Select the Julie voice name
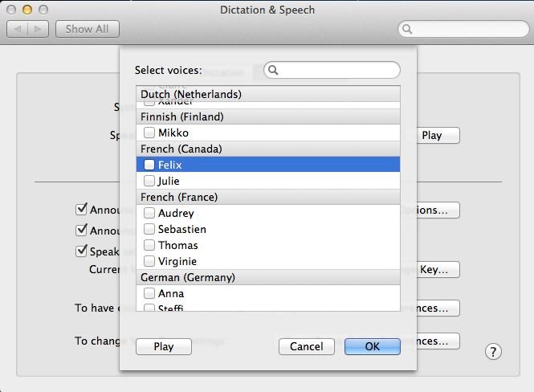Screen dimensions: 534x392 [x=169, y=182]
